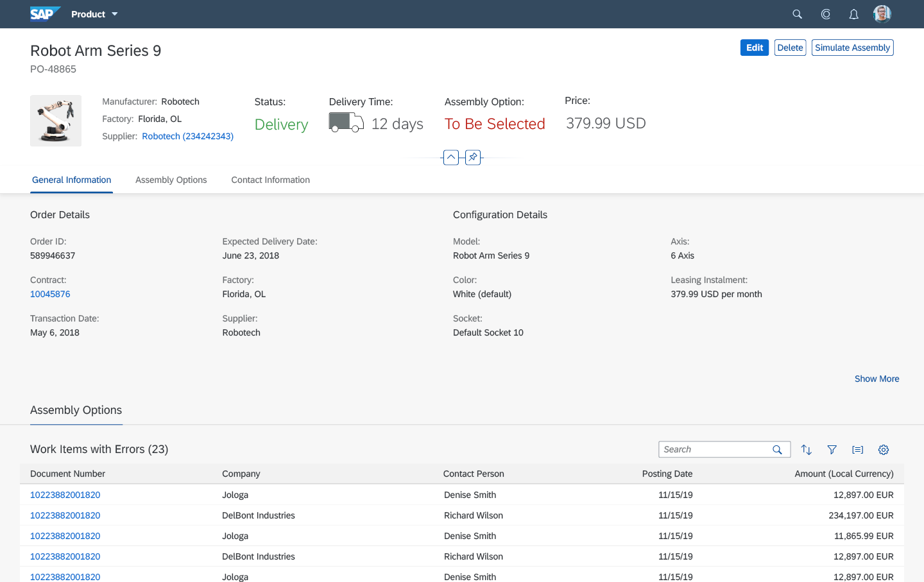Open the Product dropdown menu
This screenshot has height=582, width=924.
point(94,14)
